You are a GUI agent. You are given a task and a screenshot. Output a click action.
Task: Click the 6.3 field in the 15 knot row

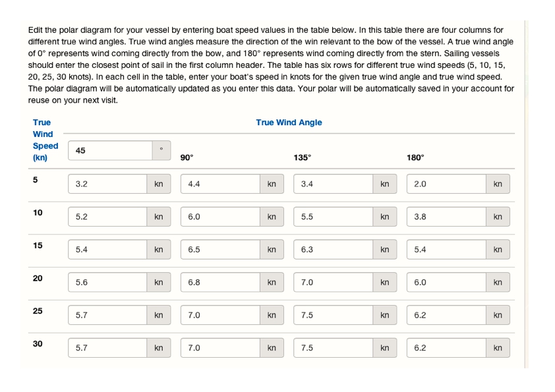(333, 250)
